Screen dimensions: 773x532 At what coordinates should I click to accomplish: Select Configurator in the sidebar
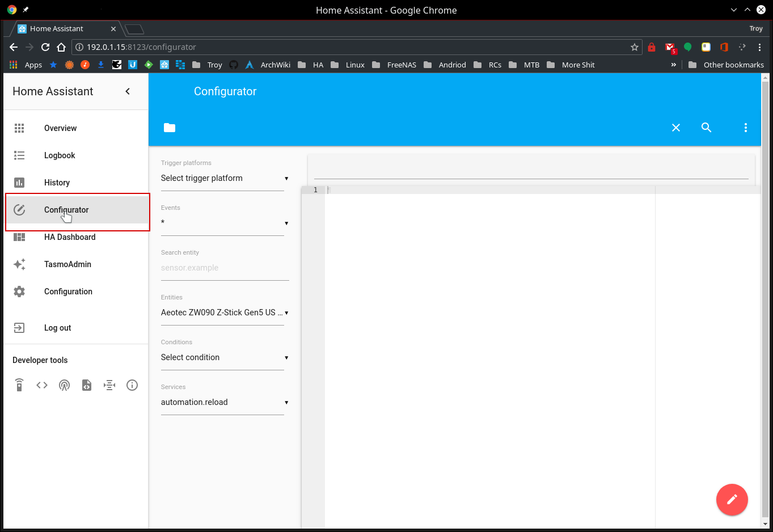pos(77,210)
